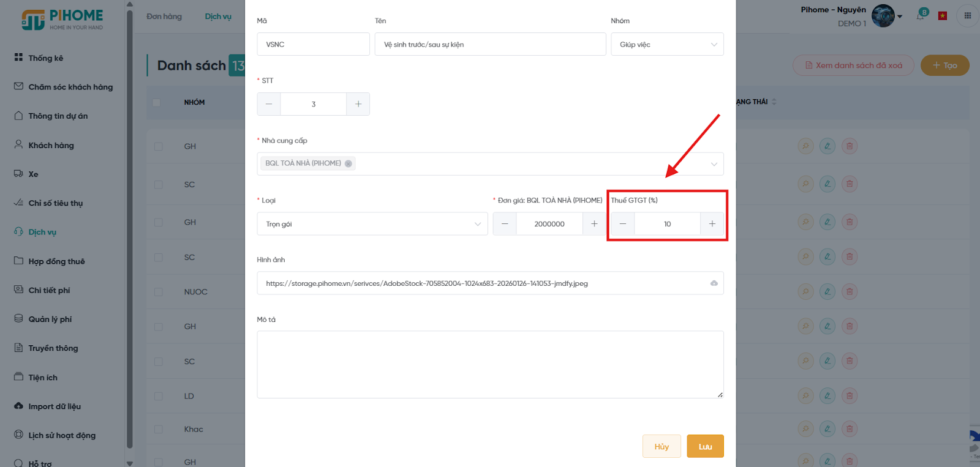Image resolution: width=980 pixels, height=467 pixels.
Task: Select the checkbox for the LD row
Action: click(159, 396)
